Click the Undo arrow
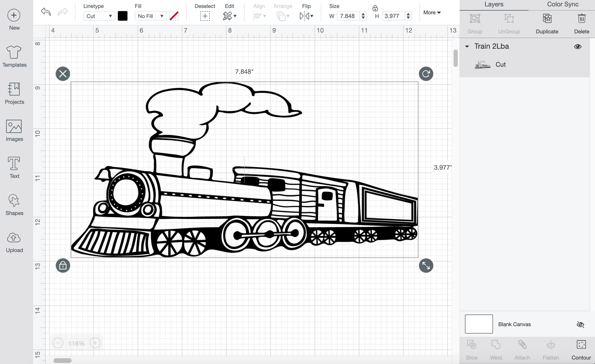 pyautogui.click(x=46, y=12)
